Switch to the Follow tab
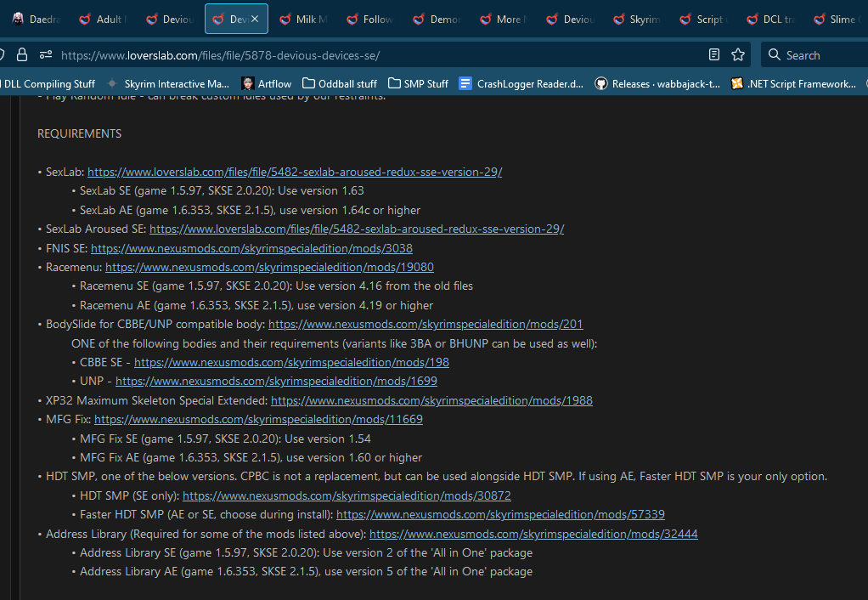 pos(370,20)
